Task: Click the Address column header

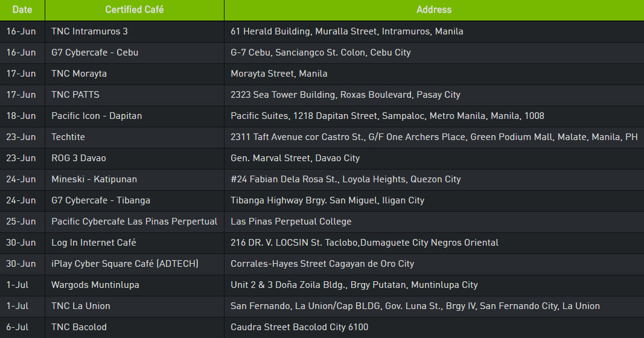Action: (x=434, y=10)
